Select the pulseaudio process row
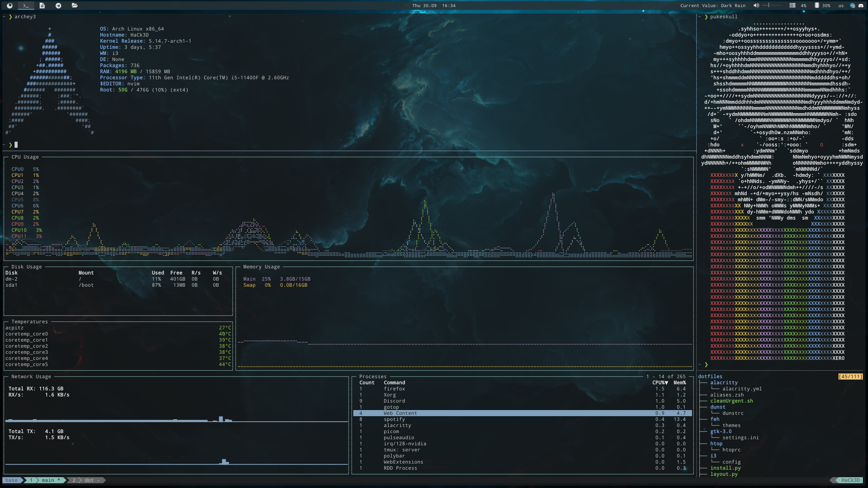 tap(522, 438)
